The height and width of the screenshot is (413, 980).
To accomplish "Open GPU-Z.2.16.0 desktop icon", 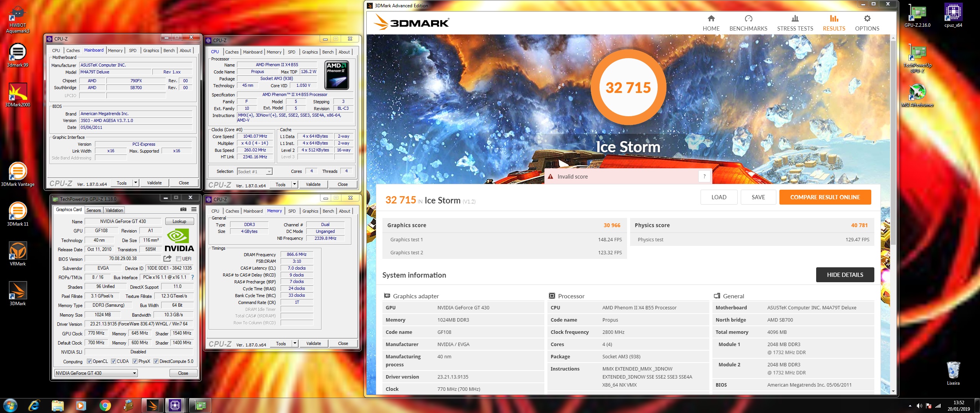I will tap(918, 16).
